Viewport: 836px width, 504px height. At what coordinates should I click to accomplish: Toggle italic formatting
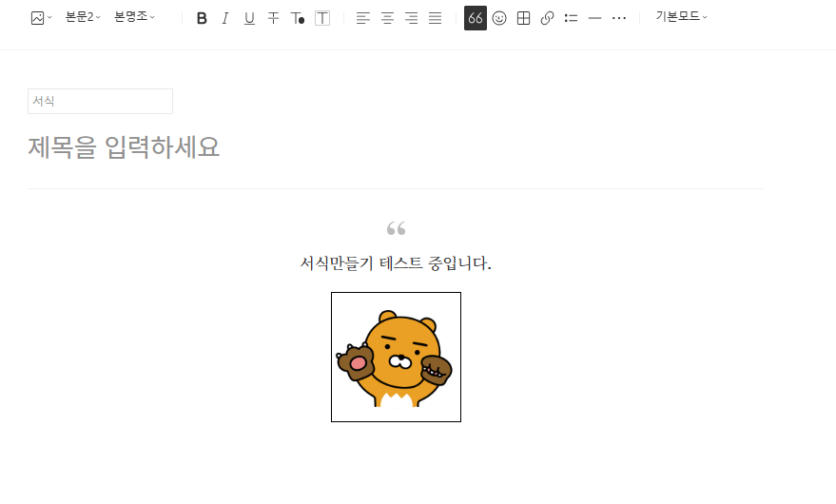click(225, 18)
